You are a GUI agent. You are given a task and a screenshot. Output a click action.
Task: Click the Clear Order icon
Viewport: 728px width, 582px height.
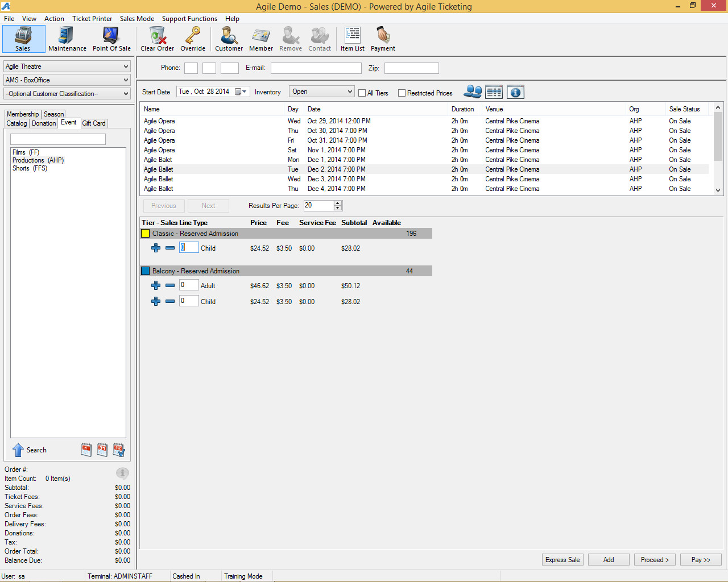point(158,39)
